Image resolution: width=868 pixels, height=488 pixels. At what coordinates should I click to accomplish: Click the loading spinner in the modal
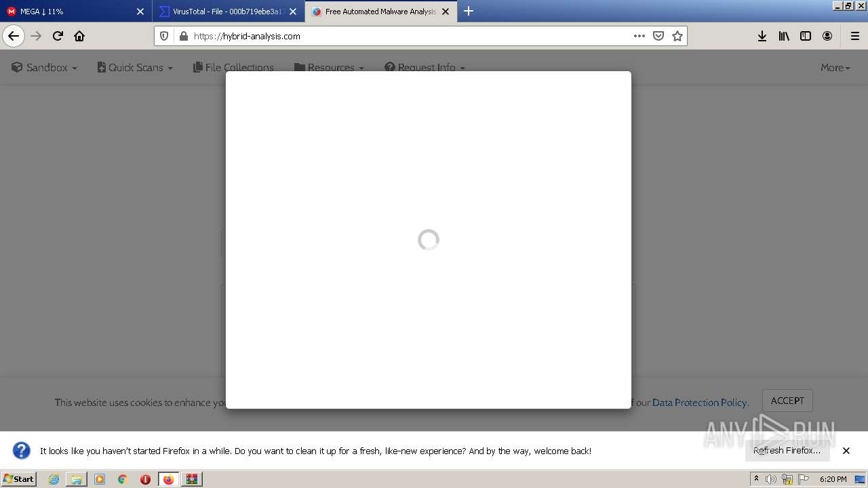(429, 240)
